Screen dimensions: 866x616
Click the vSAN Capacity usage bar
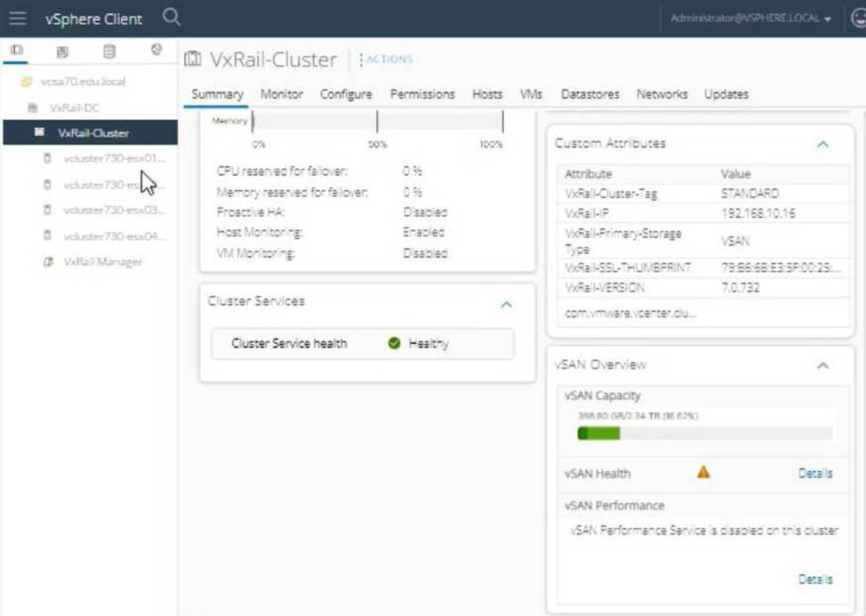[x=704, y=433]
